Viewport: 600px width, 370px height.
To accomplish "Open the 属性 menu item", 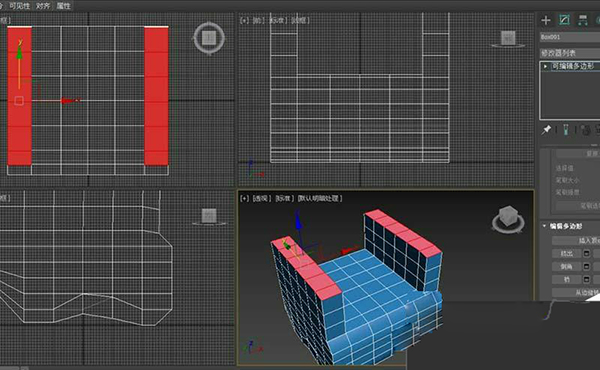I will pos(64,6).
